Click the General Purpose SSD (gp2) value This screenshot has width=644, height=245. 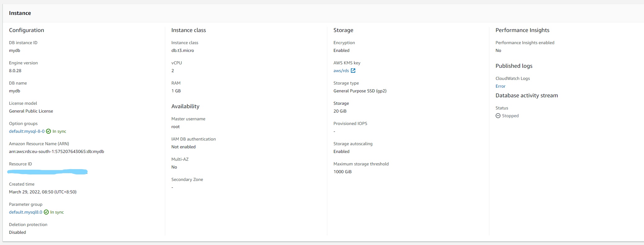(360, 91)
